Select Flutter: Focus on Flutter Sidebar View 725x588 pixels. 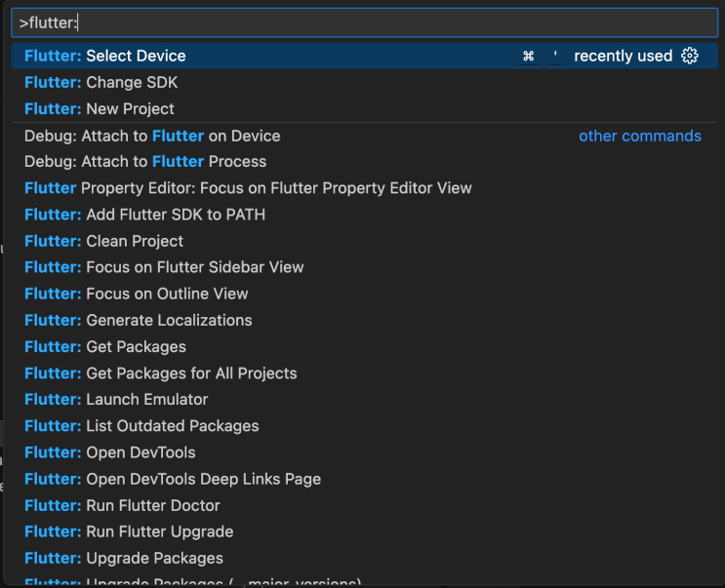pyautogui.click(x=364, y=267)
